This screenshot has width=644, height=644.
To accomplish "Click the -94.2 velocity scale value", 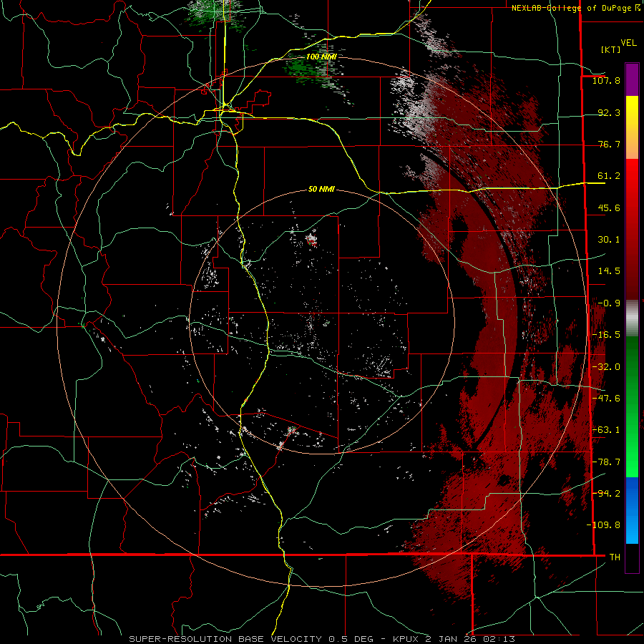I will pos(606,494).
